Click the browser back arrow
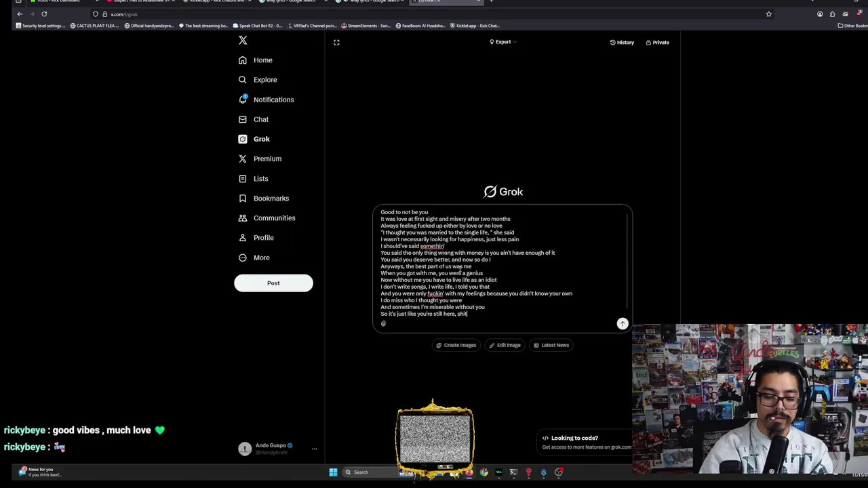868x488 pixels. coord(20,14)
